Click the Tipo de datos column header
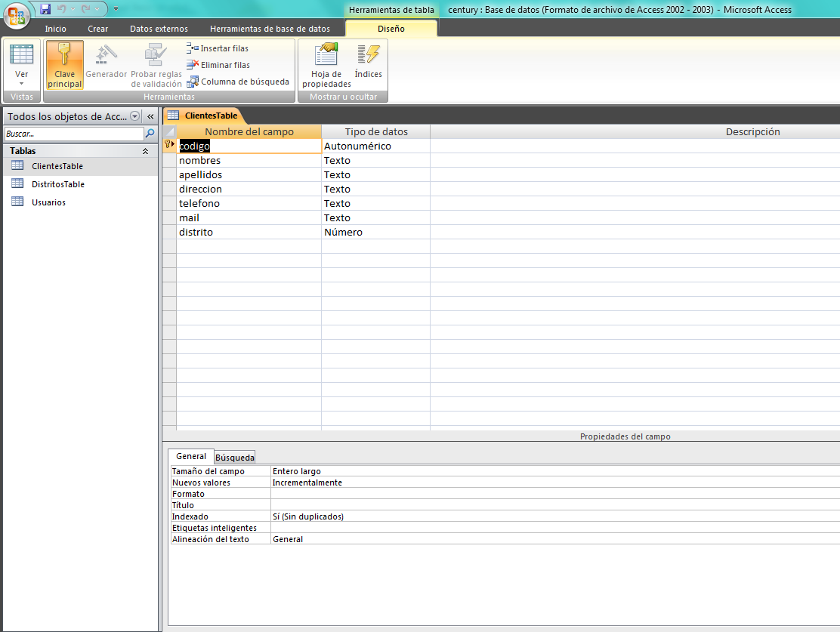 pos(376,131)
